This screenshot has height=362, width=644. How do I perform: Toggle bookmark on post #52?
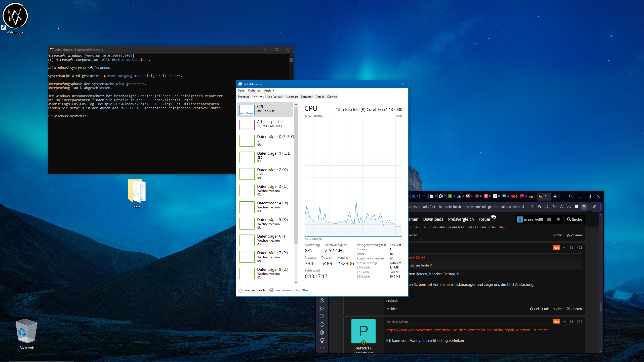tap(571, 247)
